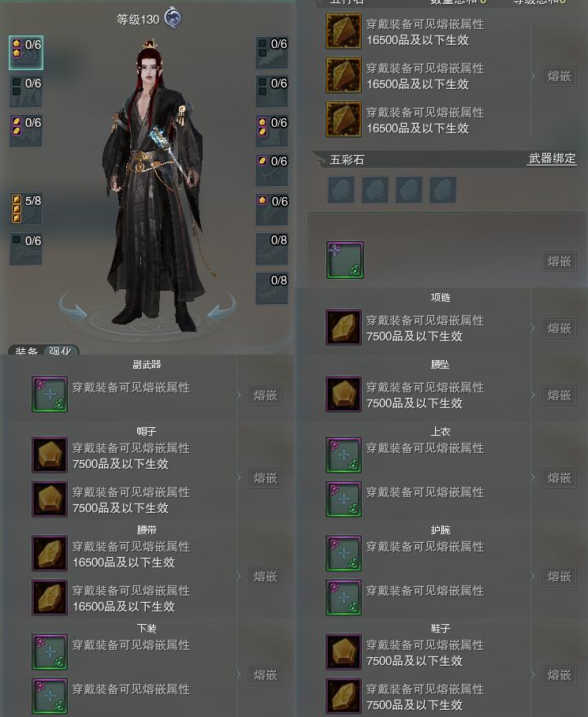
Task: Select the highlighted 0/6 equipment slot
Action: coord(26,53)
